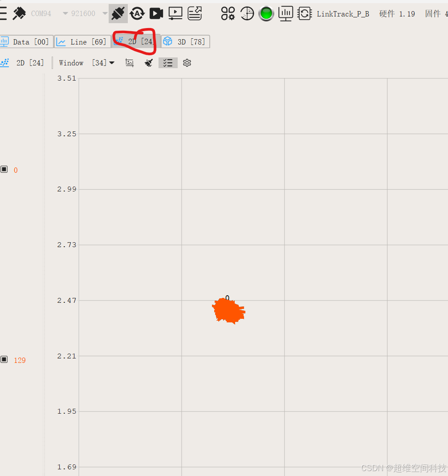The width and height of the screenshot is (448, 476).
Task: Toggle the checkbox for node 0
Action: click(x=4, y=169)
